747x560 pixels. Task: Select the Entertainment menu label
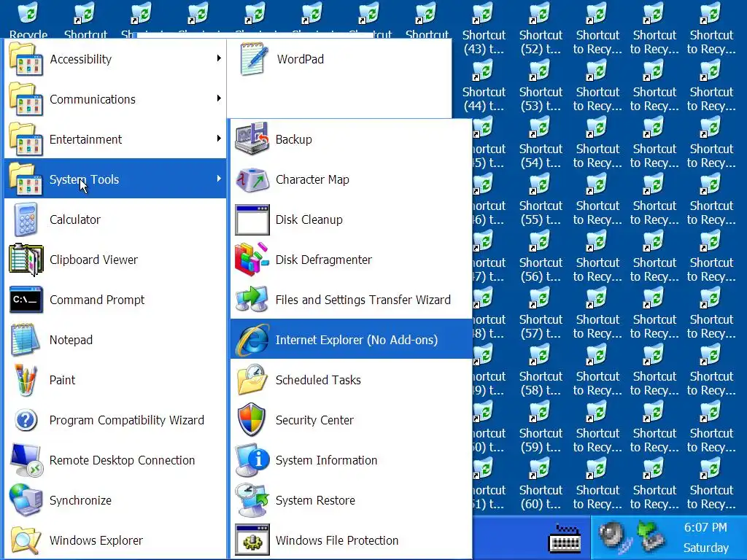pyautogui.click(x=86, y=139)
